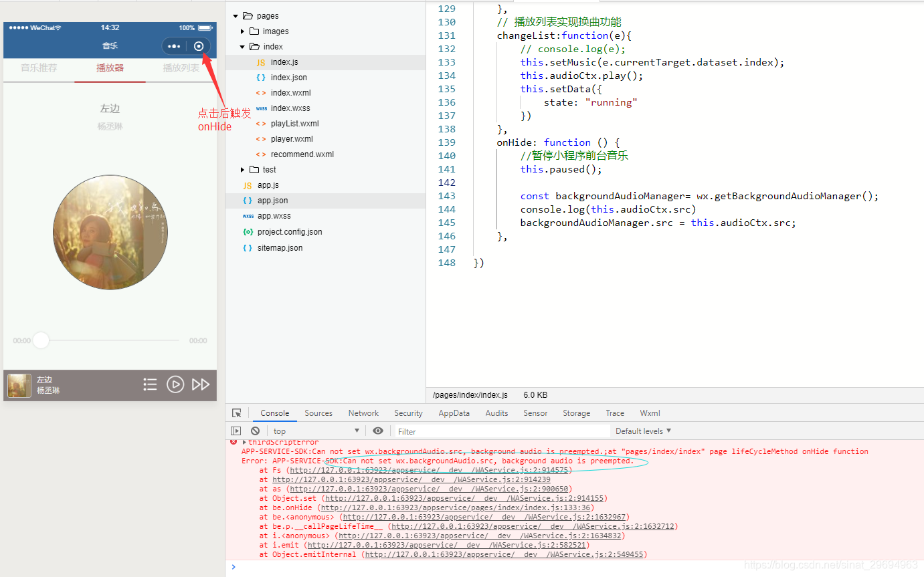This screenshot has height=577, width=924.
Task: Click config icon of project.config.json
Action: (x=248, y=232)
